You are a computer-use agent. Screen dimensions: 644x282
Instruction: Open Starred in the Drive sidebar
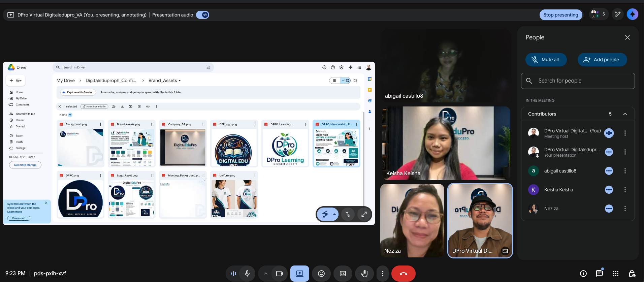20,126
